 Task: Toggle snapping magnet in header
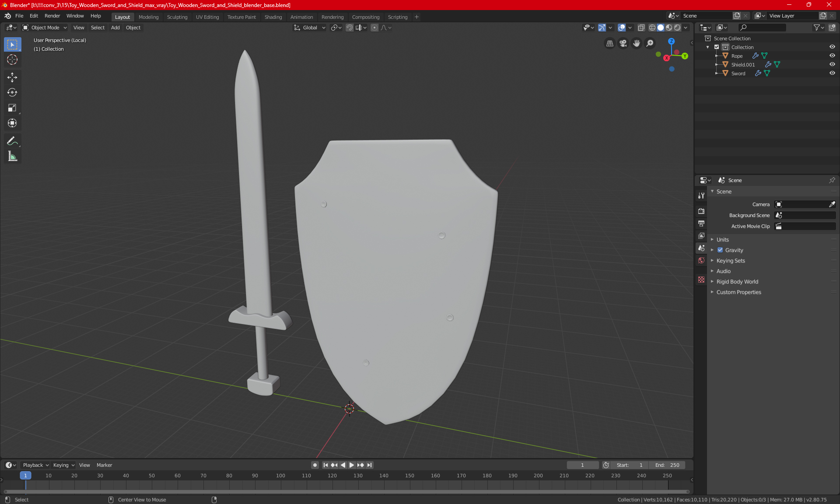point(349,28)
